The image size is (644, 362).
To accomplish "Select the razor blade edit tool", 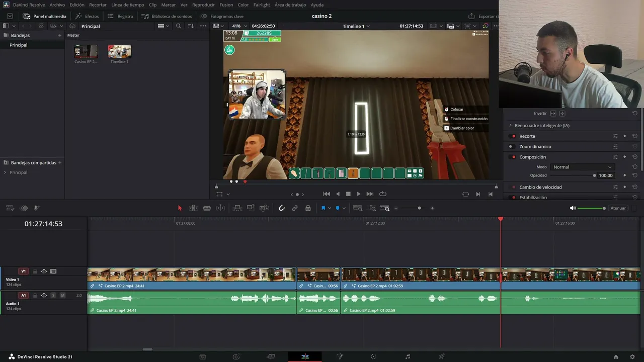I will (x=207, y=208).
